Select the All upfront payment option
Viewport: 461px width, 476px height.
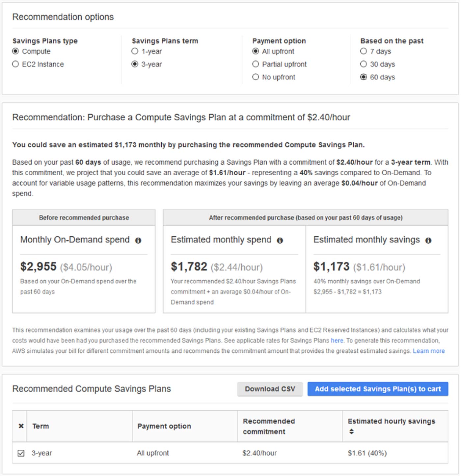click(256, 51)
